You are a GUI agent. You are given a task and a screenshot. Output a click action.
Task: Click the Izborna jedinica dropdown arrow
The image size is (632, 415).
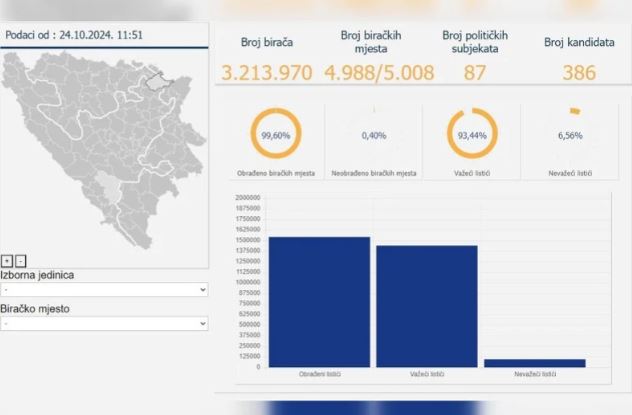(202, 289)
